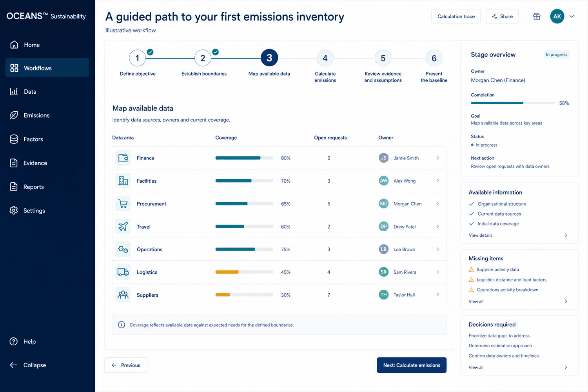Click the Calculation trace button
The height and width of the screenshot is (392, 588).
click(x=456, y=16)
